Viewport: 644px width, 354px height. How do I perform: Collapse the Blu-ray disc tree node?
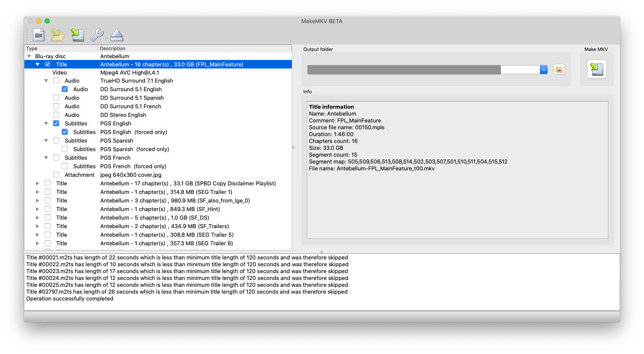pos(29,56)
